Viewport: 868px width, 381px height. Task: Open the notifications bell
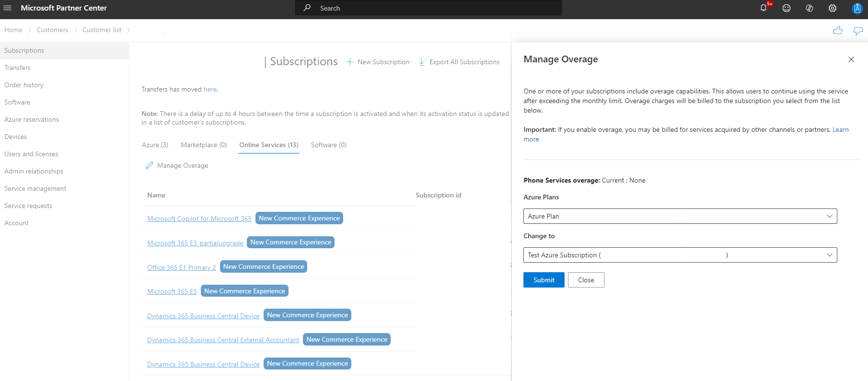764,8
